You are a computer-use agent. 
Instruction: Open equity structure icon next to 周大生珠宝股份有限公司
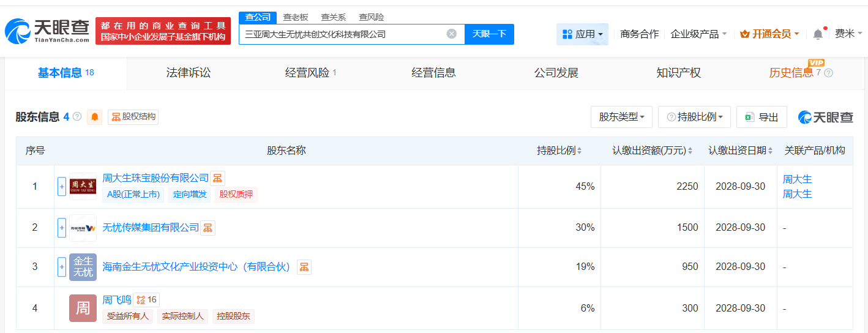[x=218, y=178]
